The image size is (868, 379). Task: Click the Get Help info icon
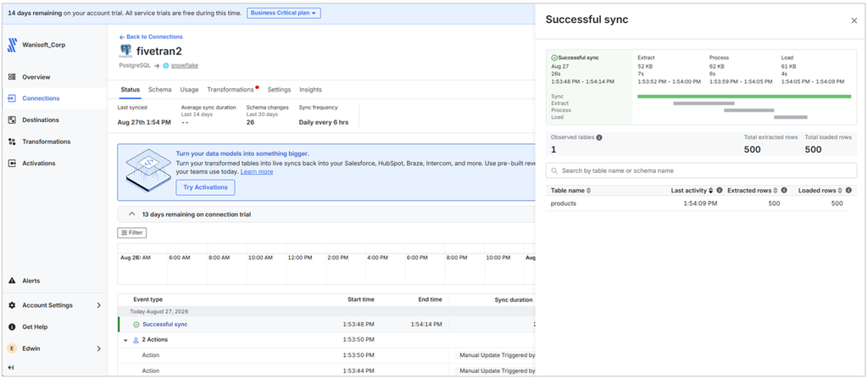coord(12,327)
